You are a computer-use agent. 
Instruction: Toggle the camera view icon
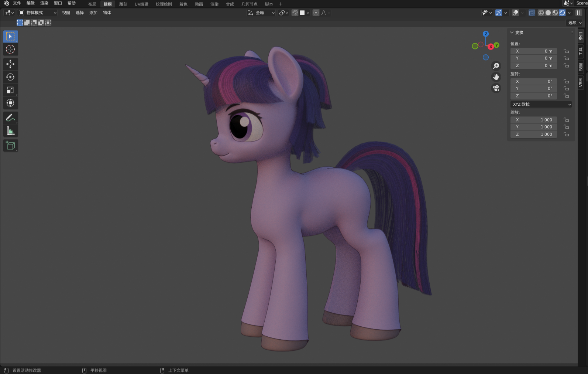(496, 88)
